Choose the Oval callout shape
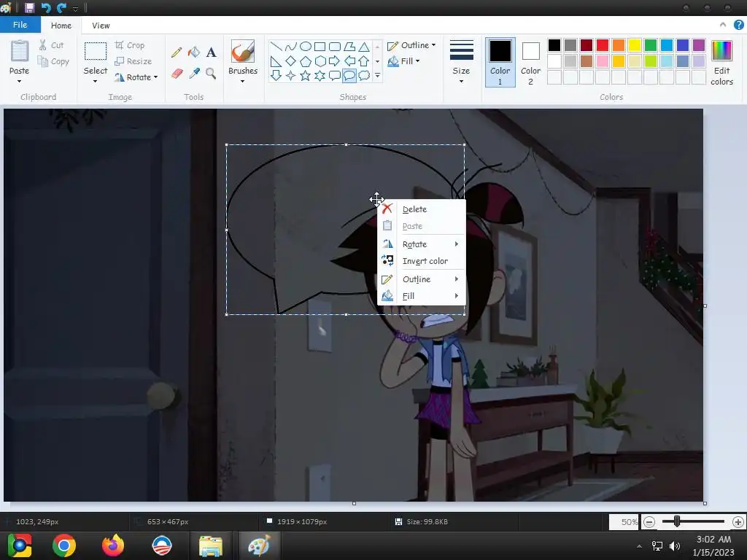This screenshot has width=747, height=560. tap(349, 76)
